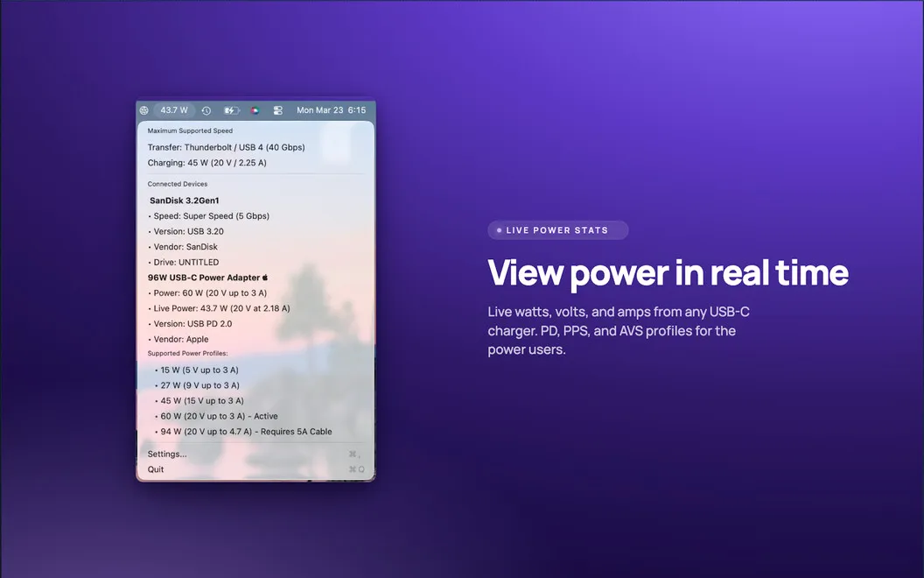Choose Quit from the dropdown menu
Image resolution: width=924 pixels, height=578 pixels.
pos(255,469)
